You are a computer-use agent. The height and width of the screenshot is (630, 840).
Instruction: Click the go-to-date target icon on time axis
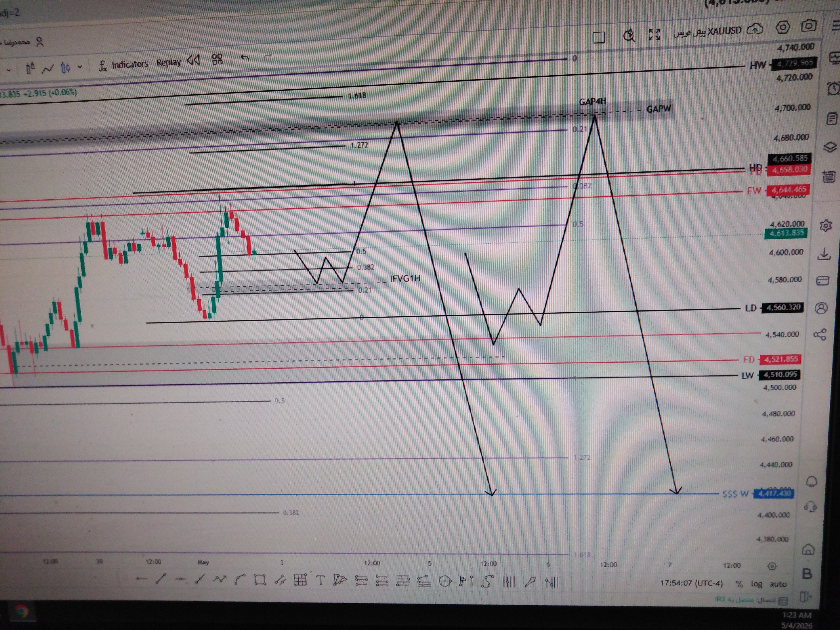[x=772, y=566]
